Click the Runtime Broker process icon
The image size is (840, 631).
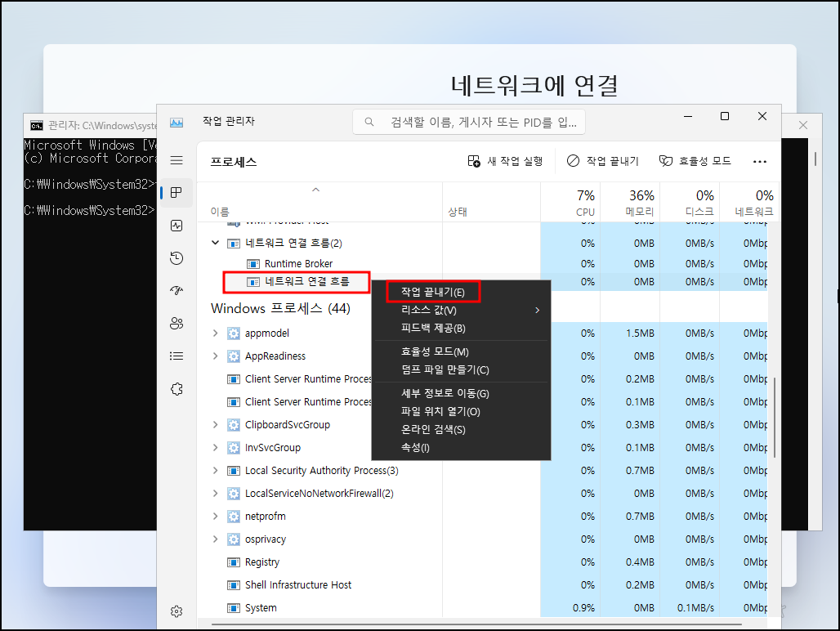coord(252,264)
